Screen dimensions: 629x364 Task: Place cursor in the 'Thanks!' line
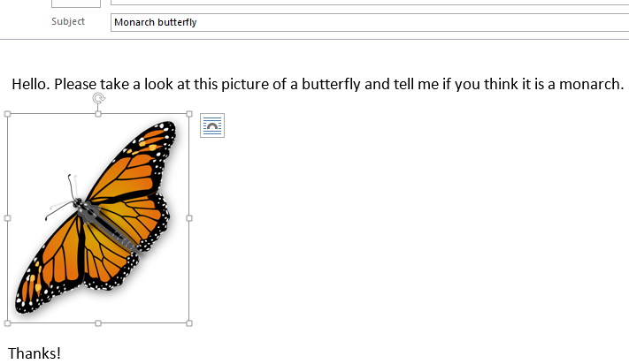34,353
